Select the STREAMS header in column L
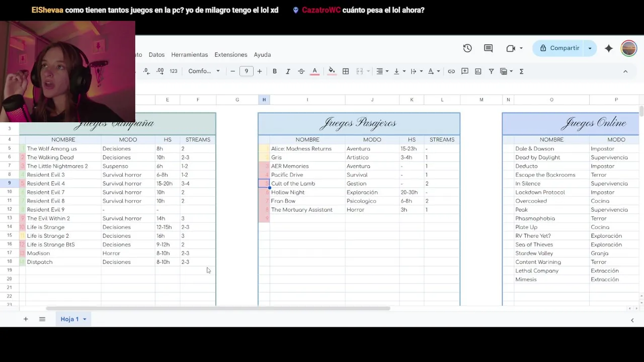This screenshot has height=362, width=644. (442, 140)
